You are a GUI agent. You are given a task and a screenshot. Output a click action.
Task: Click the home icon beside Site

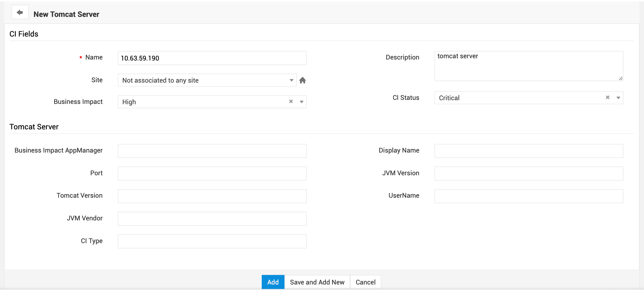point(302,80)
